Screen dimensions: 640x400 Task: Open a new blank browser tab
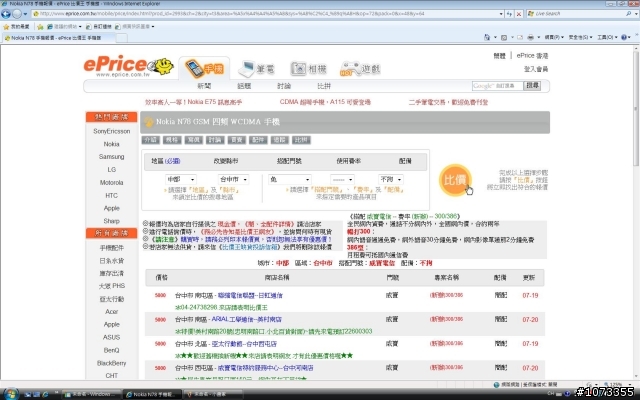pyautogui.click(x=122, y=38)
